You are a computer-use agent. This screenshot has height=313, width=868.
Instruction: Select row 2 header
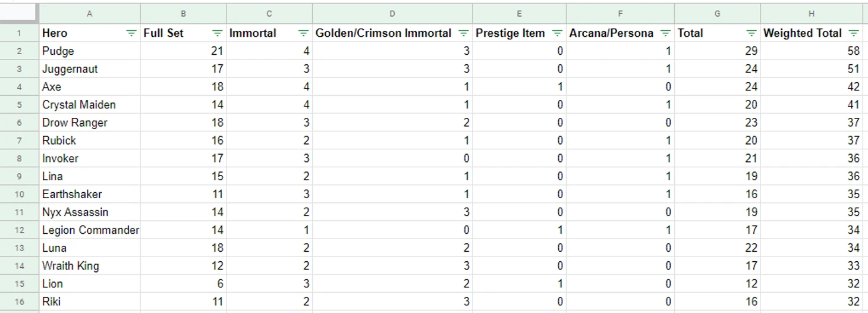(19, 51)
